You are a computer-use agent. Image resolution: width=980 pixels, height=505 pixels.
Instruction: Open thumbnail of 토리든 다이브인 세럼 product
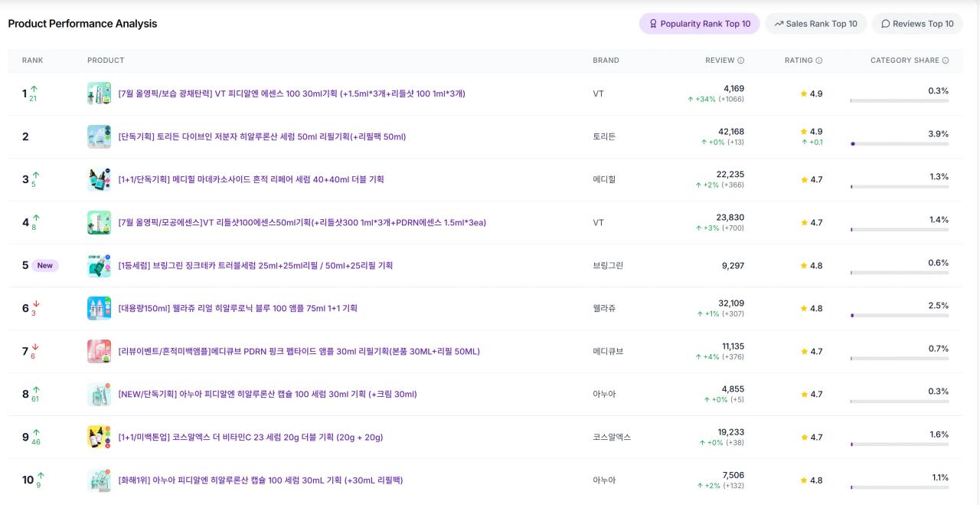(99, 136)
